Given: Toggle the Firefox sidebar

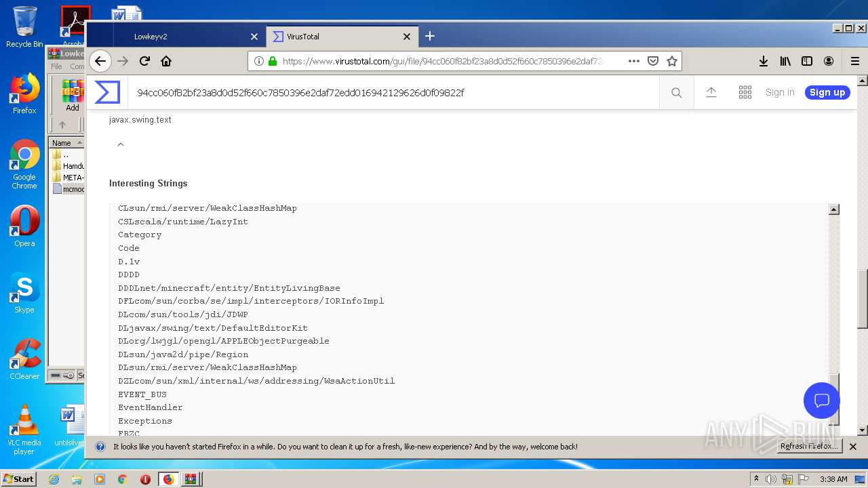Looking at the screenshot, I should [x=807, y=61].
